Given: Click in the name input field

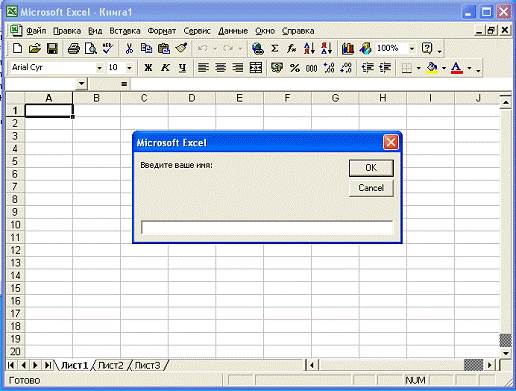Looking at the screenshot, I should [267, 228].
